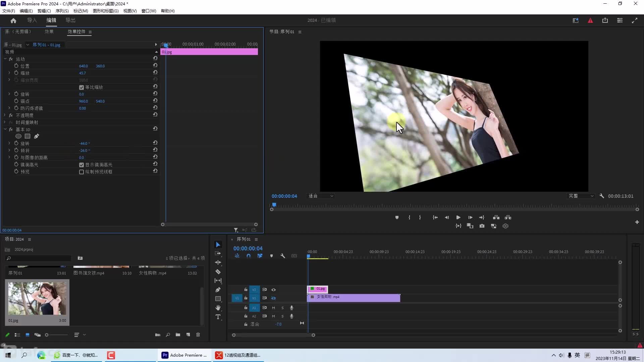
Task: Select the Type tool
Action: click(x=218, y=317)
